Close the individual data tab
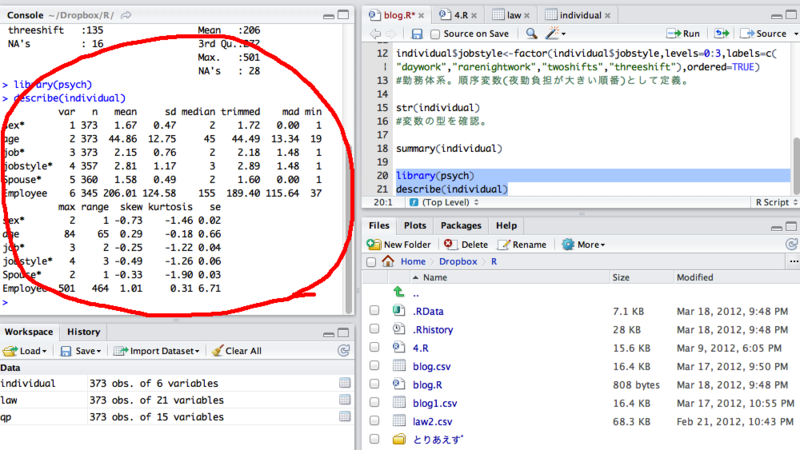Screen dimensions: 800x450 608,15
